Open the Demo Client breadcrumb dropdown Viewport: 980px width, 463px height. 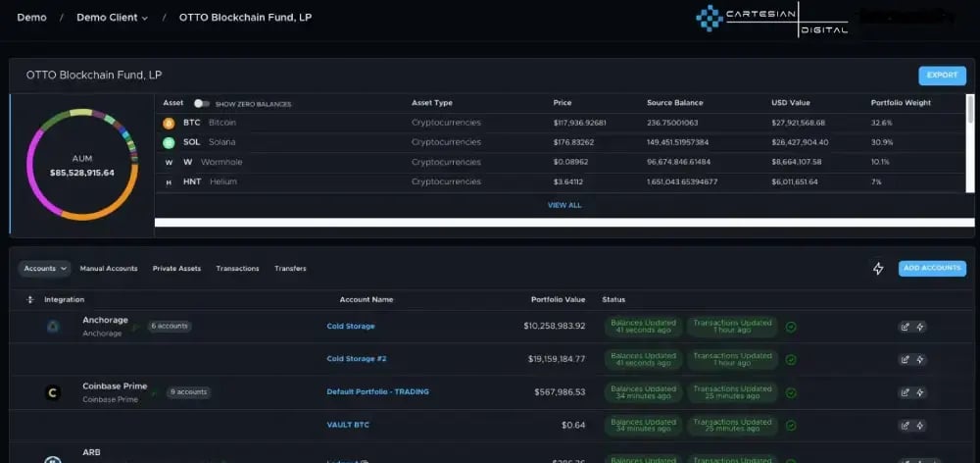(112, 18)
